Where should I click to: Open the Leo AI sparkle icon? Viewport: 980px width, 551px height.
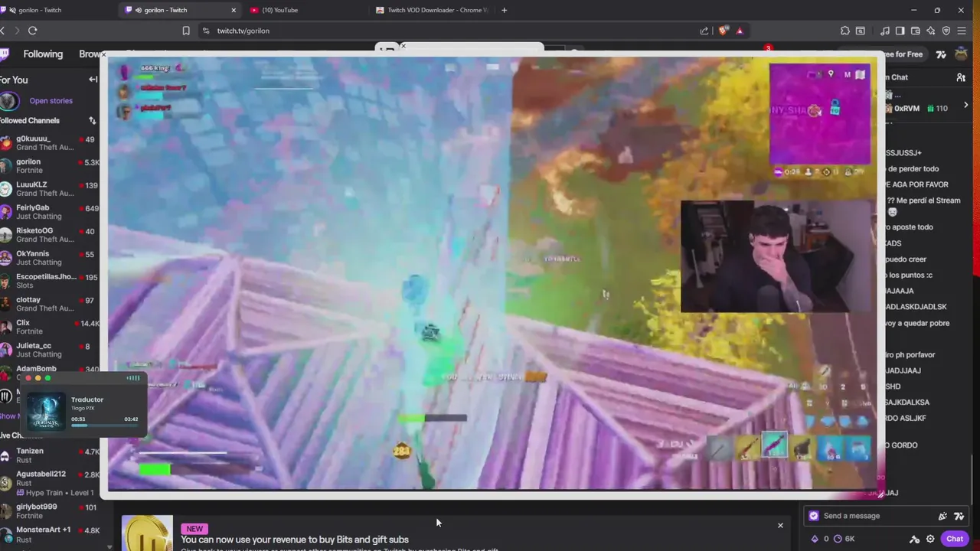931,31
